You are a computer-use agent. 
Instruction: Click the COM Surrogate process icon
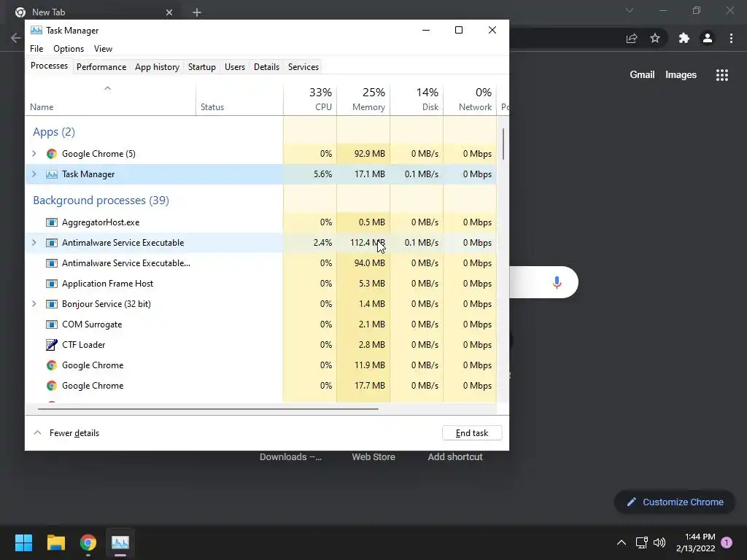tap(52, 324)
